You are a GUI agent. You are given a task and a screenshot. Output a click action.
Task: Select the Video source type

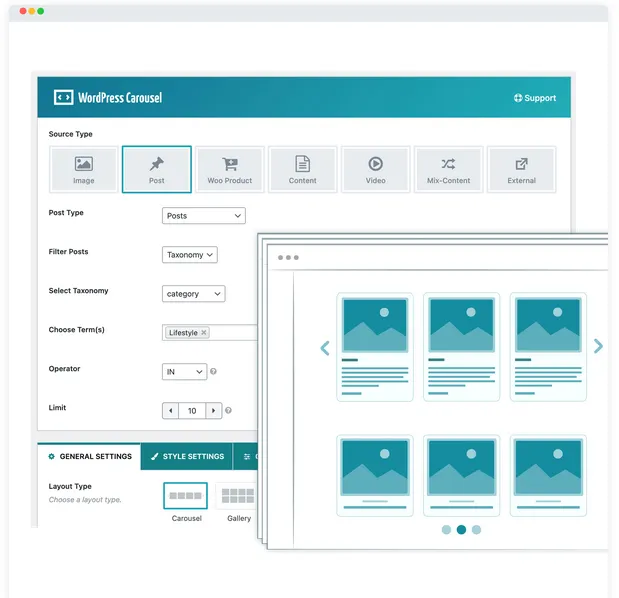pos(375,169)
